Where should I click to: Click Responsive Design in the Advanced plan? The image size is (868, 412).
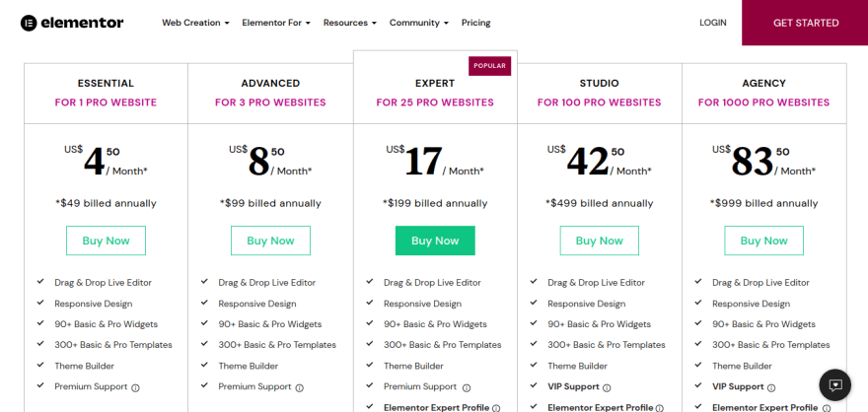coord(257,304)
